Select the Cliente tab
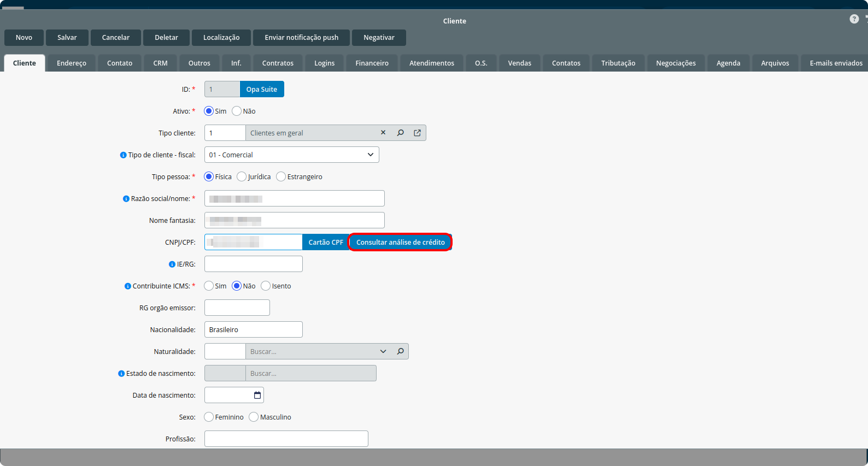The image size is (868, 466). 25,63
